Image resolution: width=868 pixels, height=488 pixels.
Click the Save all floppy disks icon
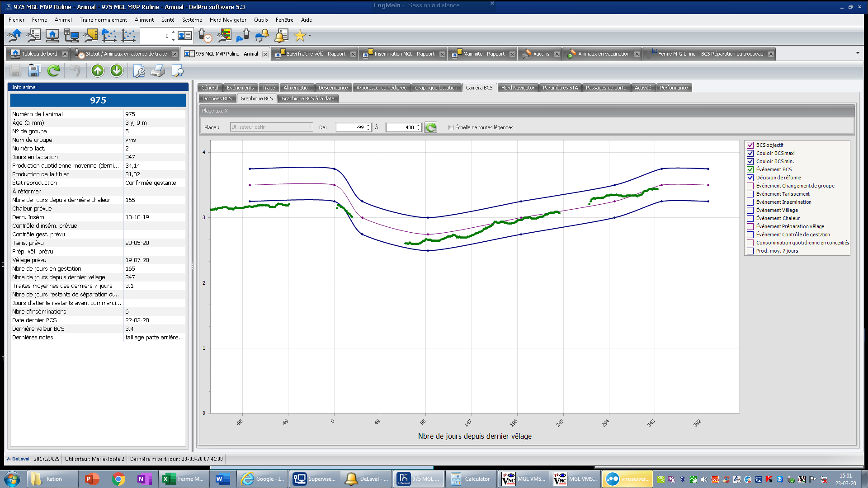(34, 70)
